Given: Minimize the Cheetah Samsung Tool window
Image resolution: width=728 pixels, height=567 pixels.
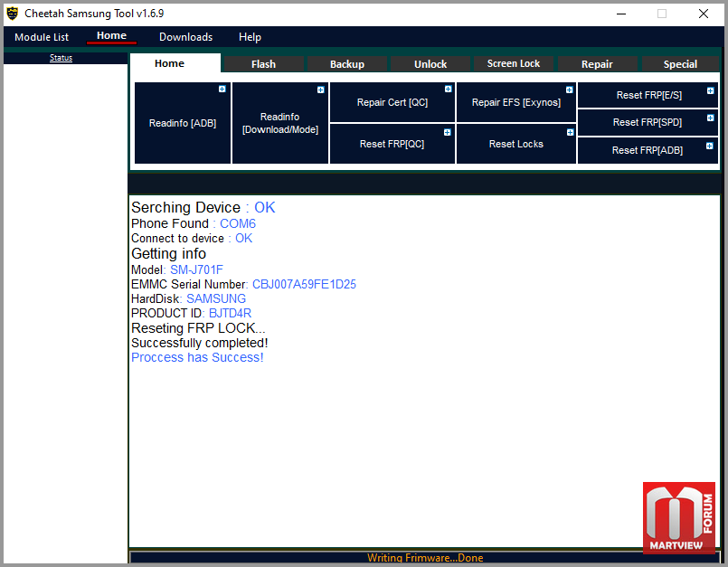Looking at the screenshot, I should (x=621, y=14).
